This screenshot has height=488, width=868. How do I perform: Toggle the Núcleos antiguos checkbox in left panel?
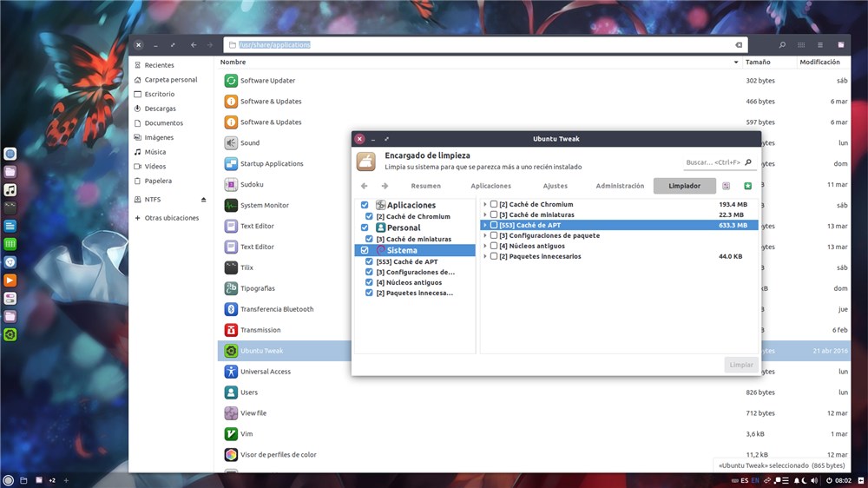pyautogui.click(x=369, y=282)
